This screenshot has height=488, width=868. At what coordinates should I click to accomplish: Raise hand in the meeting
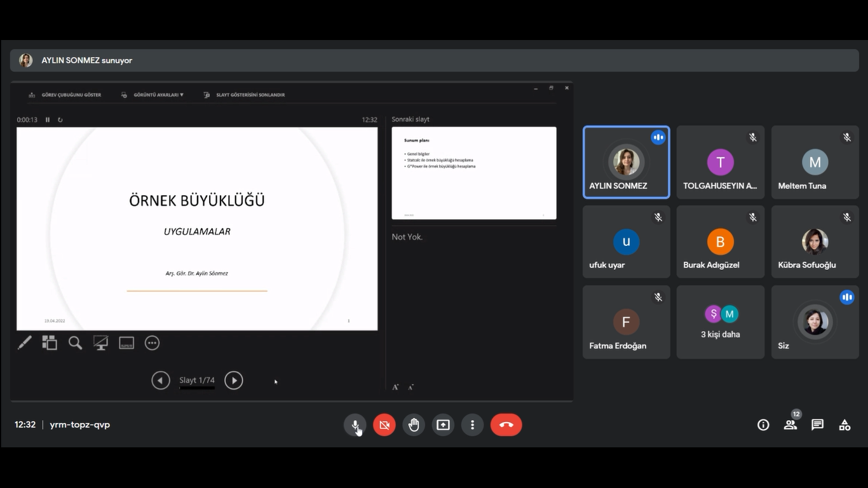tap(414, 425)
